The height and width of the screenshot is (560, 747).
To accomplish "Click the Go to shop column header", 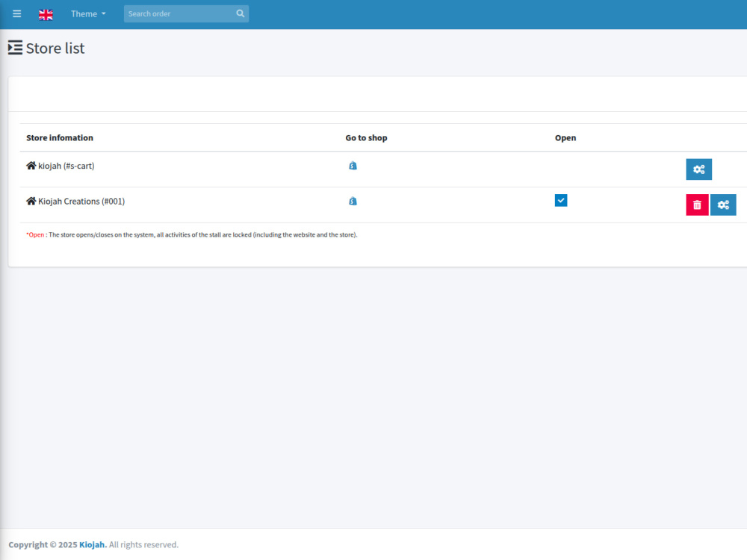I will 366,137.
